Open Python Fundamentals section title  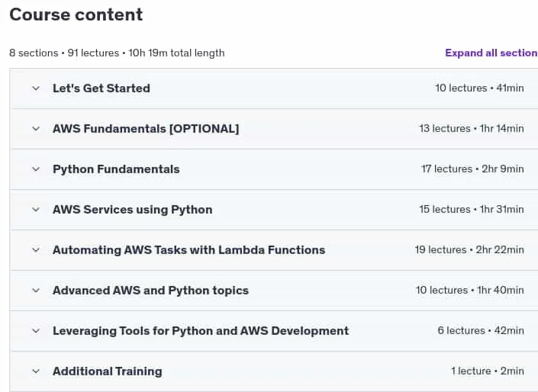116,169
